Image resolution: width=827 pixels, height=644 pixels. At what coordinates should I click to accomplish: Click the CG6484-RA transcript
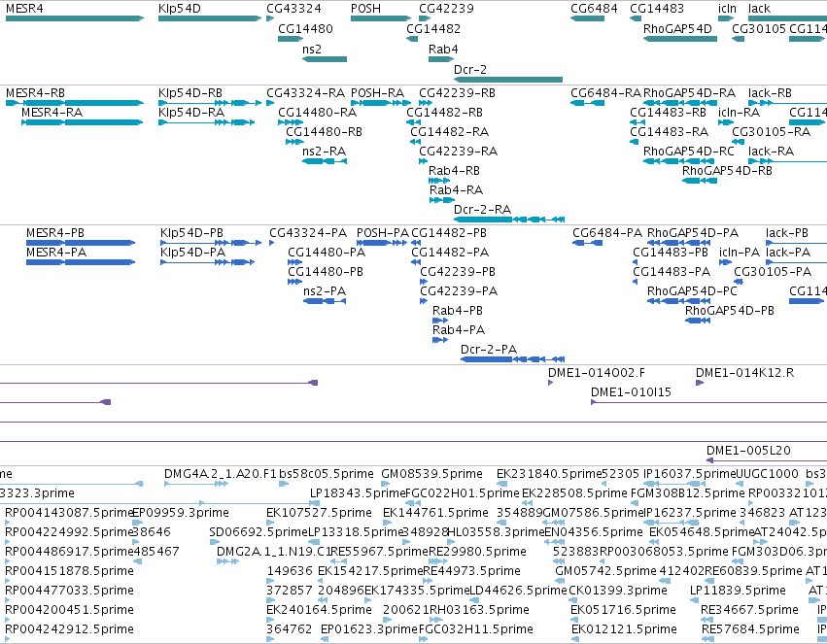(x=587, y=103)
